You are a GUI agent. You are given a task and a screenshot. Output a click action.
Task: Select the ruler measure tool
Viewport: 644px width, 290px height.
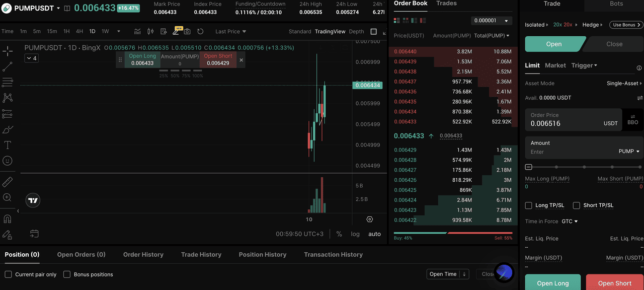pyautogui.click(x=8, y=182)
